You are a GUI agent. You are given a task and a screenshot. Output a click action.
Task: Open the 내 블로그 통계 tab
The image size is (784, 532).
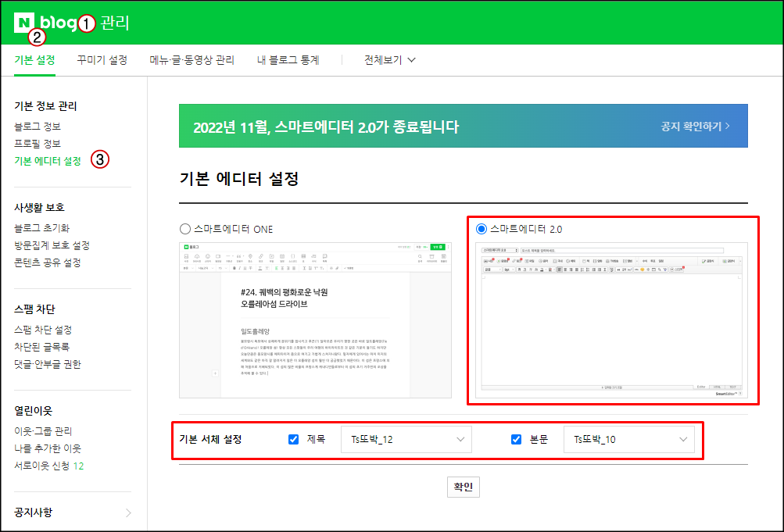point(288,60)
